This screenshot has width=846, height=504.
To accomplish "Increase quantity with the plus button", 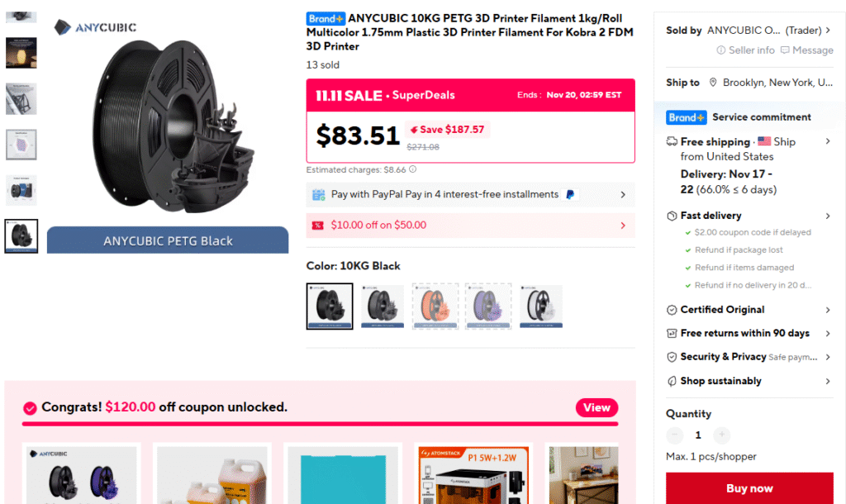I will [x=721, y=435].
